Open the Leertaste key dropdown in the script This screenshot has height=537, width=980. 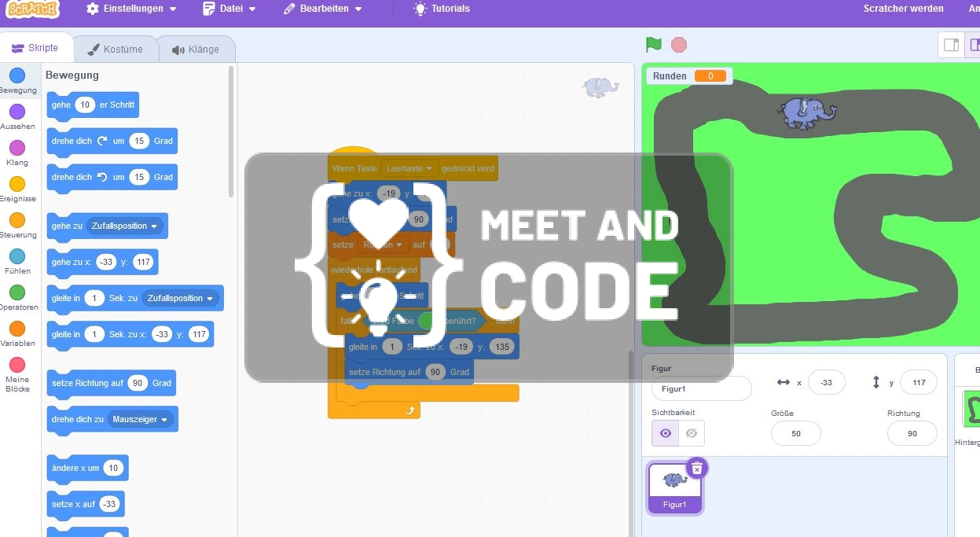(x=409, y=168)
